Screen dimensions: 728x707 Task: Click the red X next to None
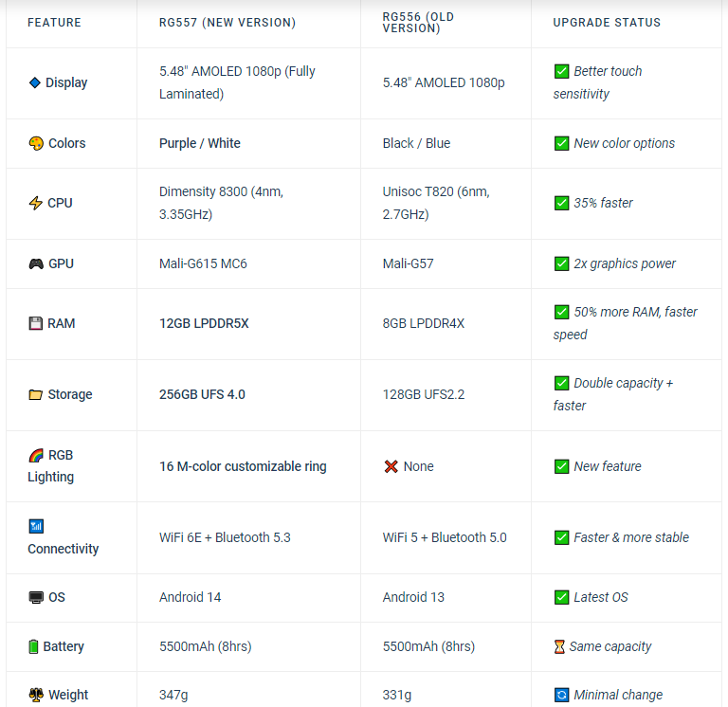coord(391,466)
